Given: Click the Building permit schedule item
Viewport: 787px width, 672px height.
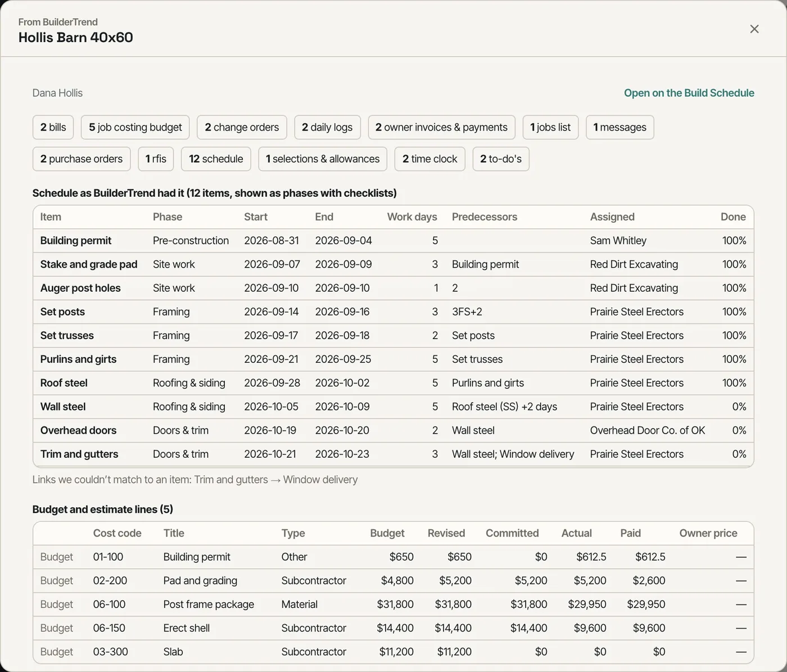Looking at the screenshot, I should click(x=76, y=241).
